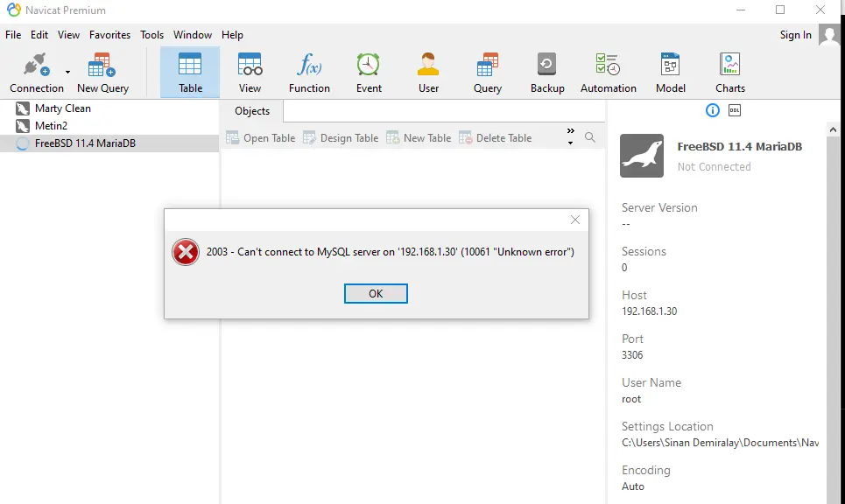
Task: Click the Host value 192.168.1.30
Action: click(650, 311)
